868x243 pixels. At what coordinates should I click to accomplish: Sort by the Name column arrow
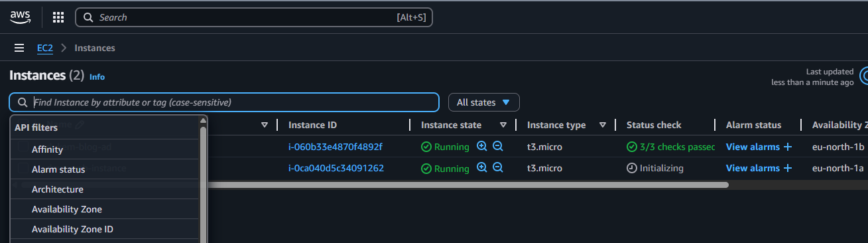(265, 125)
